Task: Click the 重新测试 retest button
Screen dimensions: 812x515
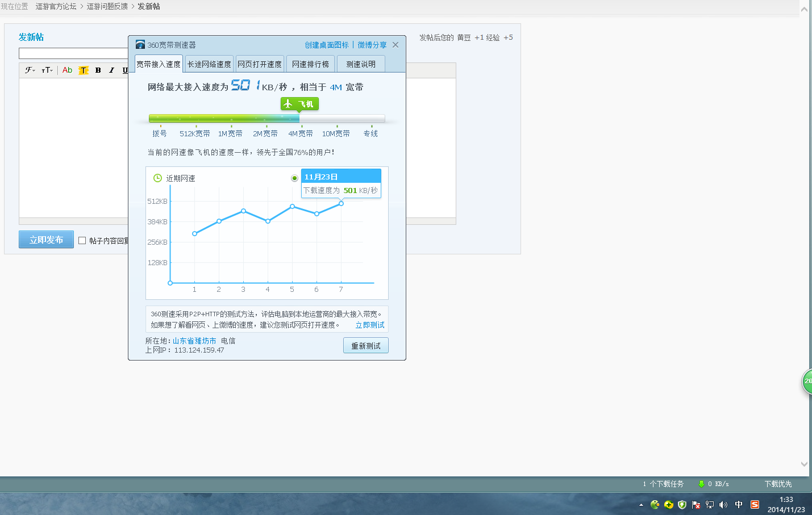Action: [x=366, y=345]
